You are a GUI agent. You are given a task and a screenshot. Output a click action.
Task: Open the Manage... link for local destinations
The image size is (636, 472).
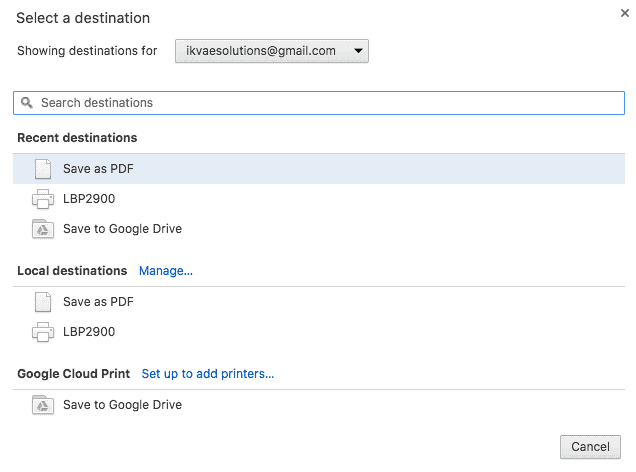(166, 271)
